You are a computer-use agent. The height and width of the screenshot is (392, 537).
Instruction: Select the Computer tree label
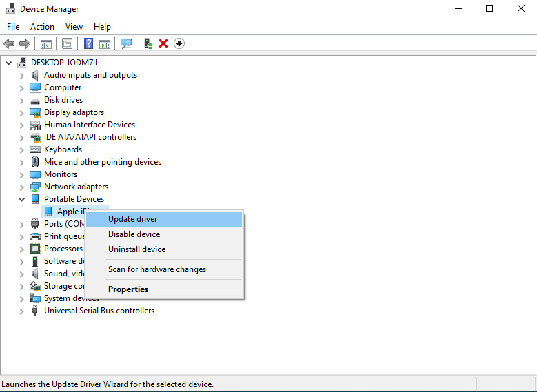pyautogui.click(x=63, y=87)
